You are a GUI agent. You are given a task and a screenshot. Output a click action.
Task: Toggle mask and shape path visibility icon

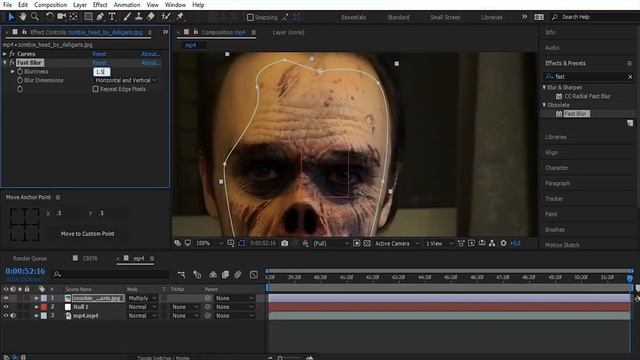(x=242, y=243)
